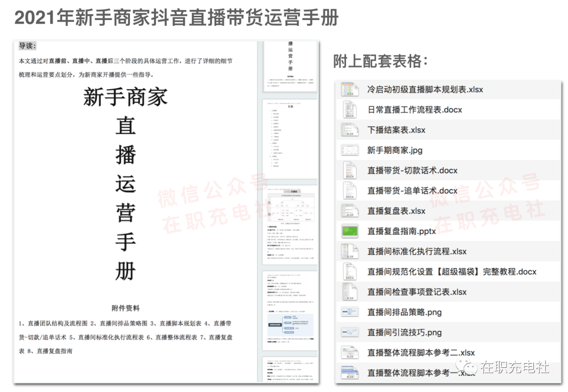Click the docx icon for 直播带货-追单话术
568x392 pixels.
(x=350, y=191)
